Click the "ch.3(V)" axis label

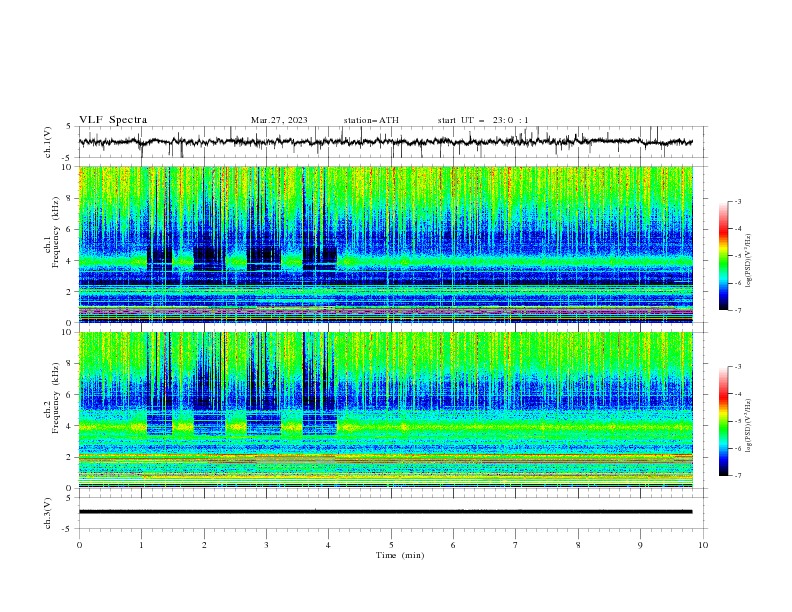[x=48, y=513]
